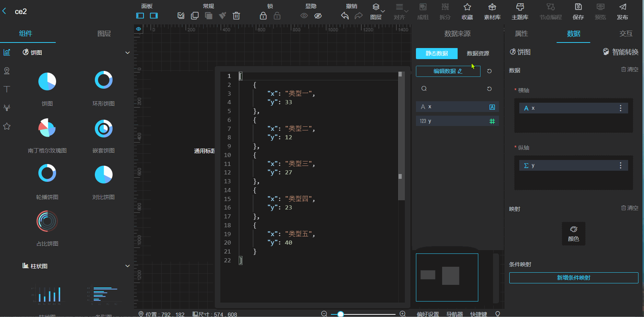644x317 pixels.
Task: Toggle the ruler eye visibility icon
Action: (138, 29)
